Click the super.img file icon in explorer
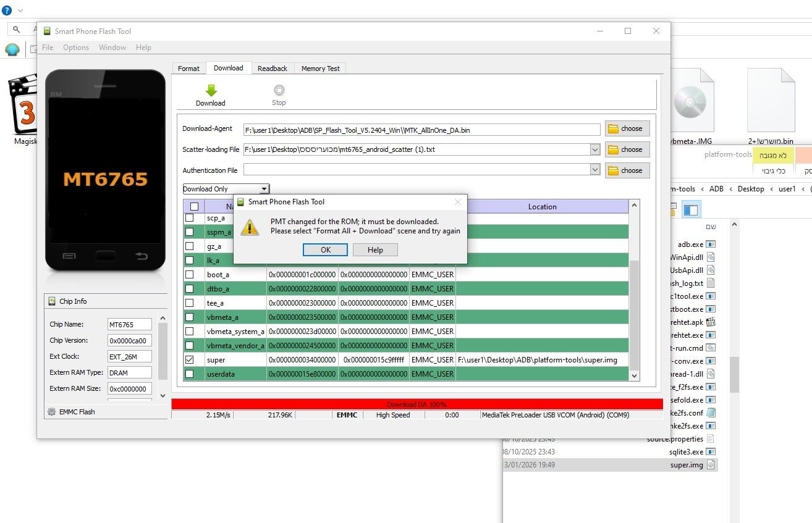 point(711,464)
